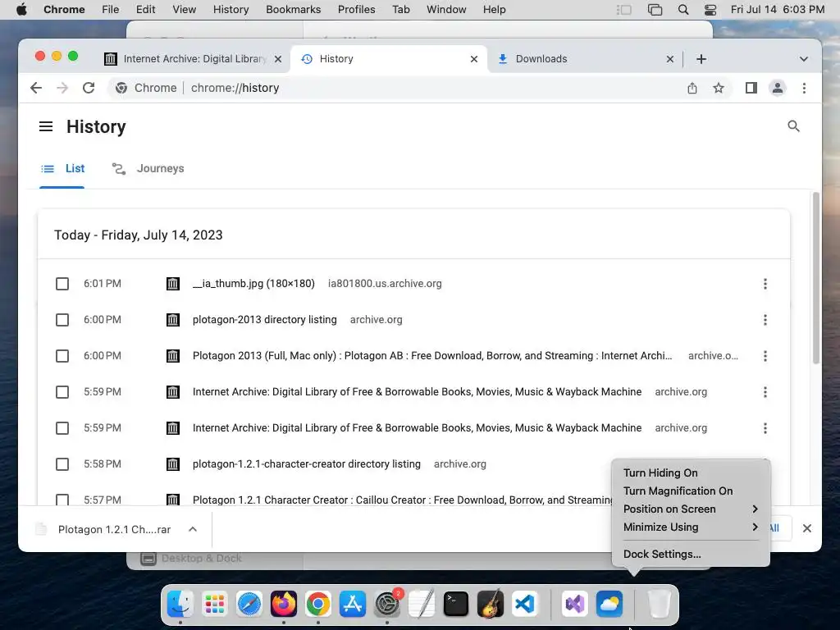The height and width of the screenshot is (630, 840).
Task: Tick the first 5:59 PM Internet Archive checkbox
Action: click(x=62, y=391)
